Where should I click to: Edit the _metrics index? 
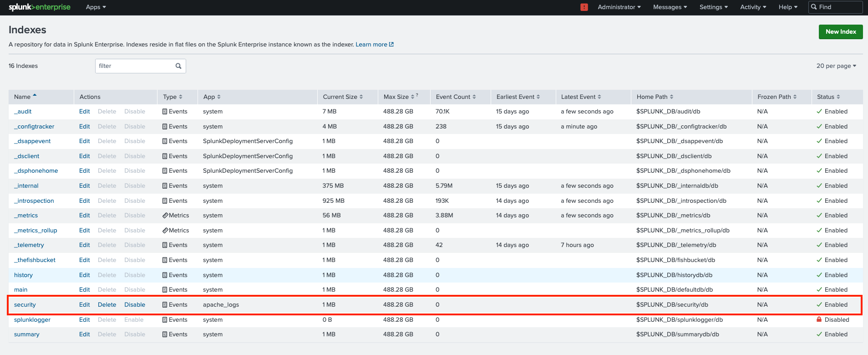[x=85, y=216]
